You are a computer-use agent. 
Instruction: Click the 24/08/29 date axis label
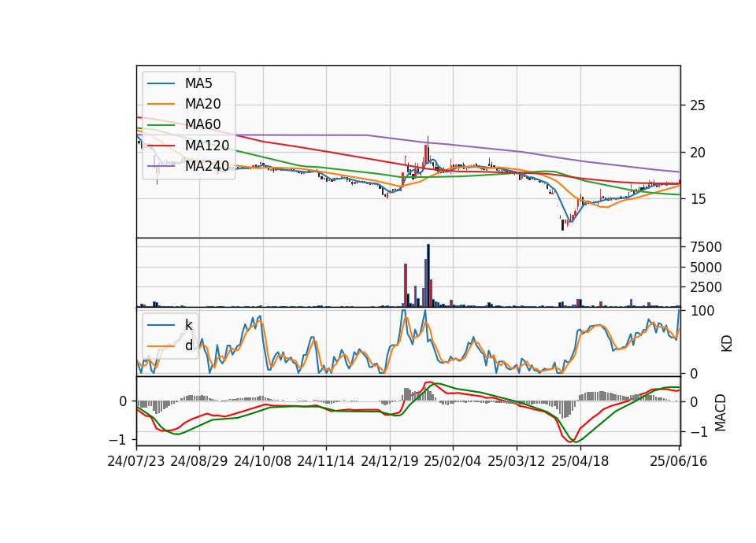(199, 461)
